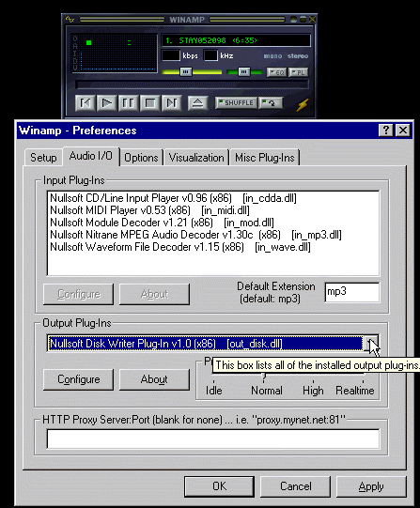
Task: Toggle the repeat button beside Shuffle
Action: pos(271,103)
